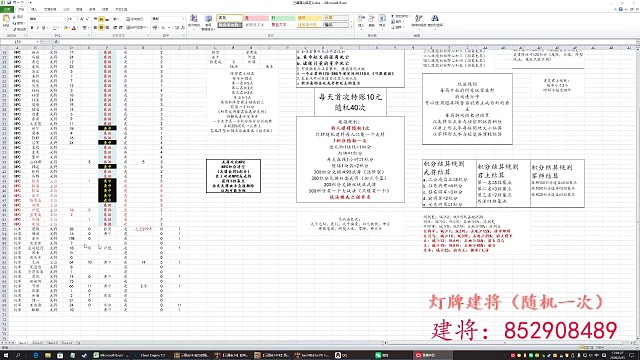Toggle underline formatting
640x360 pixels.
pyautogui.click(x=43, y=28)
